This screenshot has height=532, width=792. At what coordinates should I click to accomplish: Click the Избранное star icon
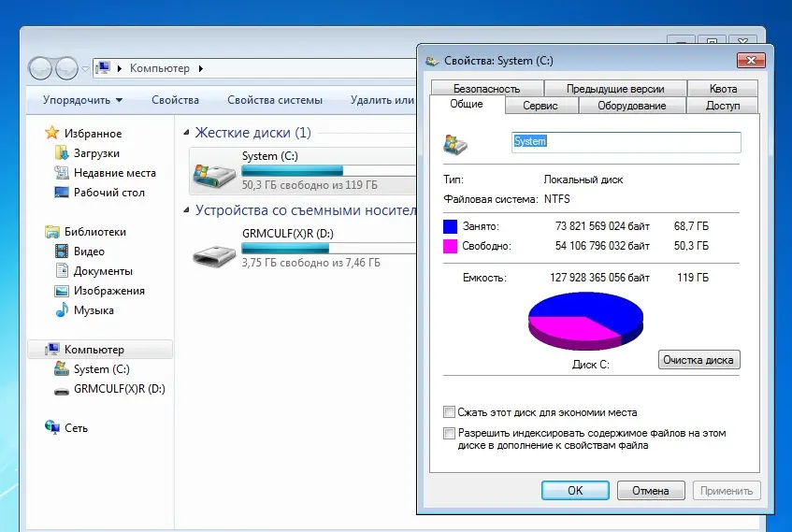(51, 133)
